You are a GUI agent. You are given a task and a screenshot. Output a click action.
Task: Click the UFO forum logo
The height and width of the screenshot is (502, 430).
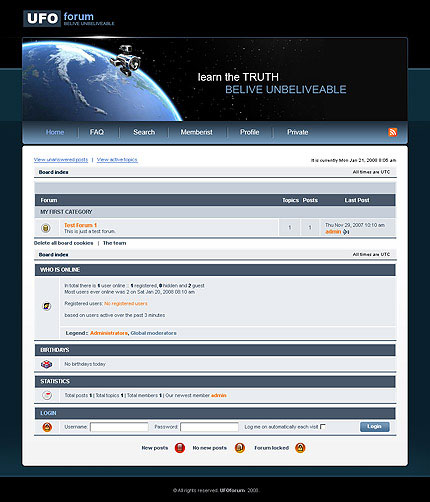click(69, 18)
